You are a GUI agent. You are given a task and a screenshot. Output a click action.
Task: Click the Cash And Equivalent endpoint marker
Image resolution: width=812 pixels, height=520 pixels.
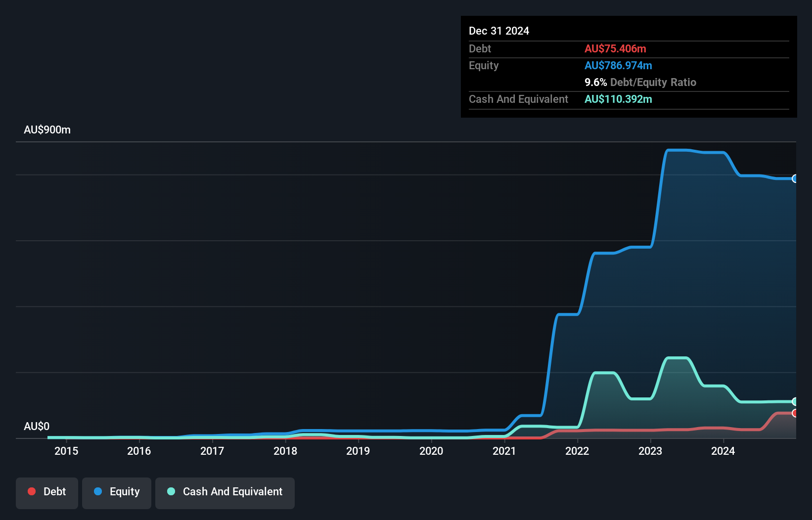point(795,401)
